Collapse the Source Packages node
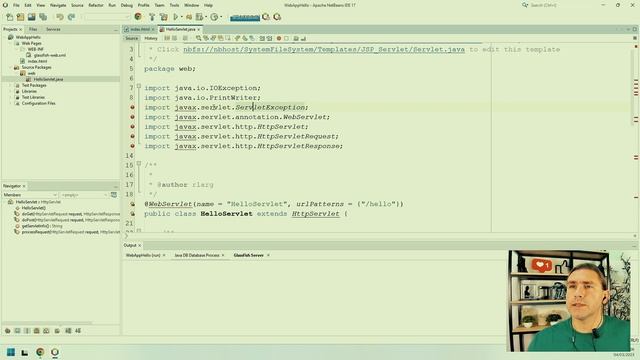 (x=11, y=67)
